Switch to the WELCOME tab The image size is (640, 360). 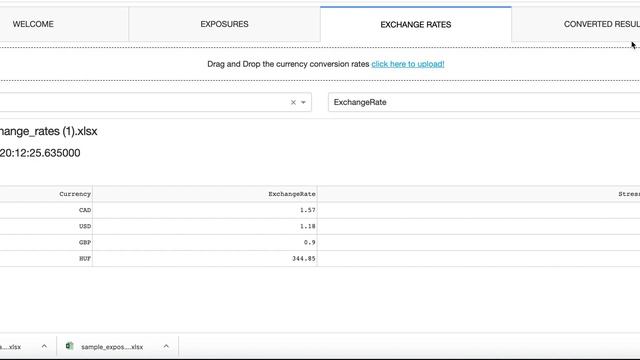(64, 24)
